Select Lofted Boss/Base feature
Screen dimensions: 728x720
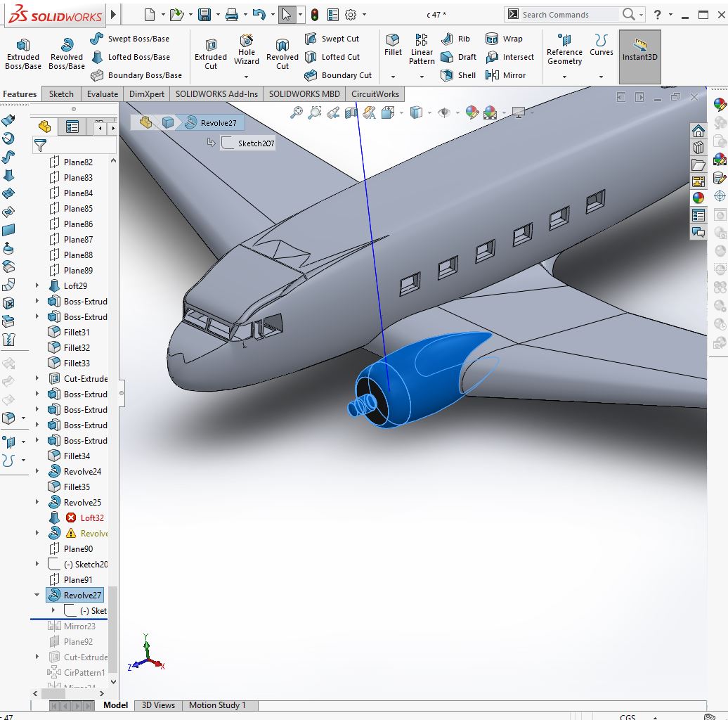[x=131, y=57]
